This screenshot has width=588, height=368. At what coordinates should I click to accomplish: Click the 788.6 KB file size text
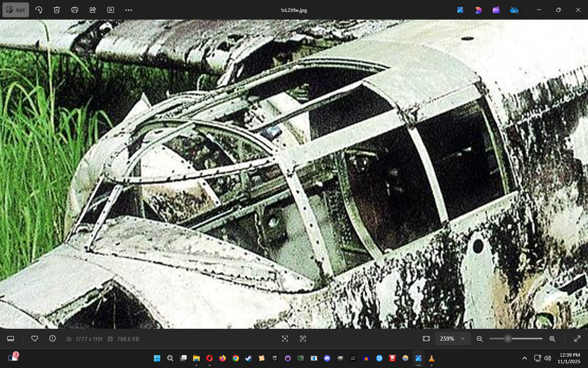click(x=128, y=339)
